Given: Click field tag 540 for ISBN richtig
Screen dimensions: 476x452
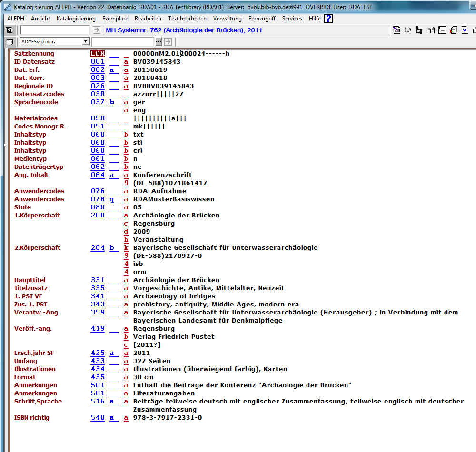Looking at the screenshot, I should [98, 418].
